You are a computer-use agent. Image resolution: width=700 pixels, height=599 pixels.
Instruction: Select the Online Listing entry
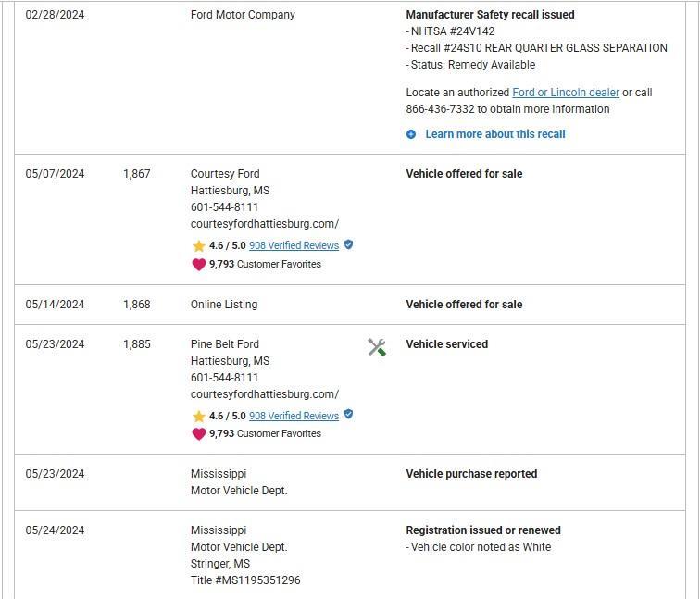coord(224,305)
